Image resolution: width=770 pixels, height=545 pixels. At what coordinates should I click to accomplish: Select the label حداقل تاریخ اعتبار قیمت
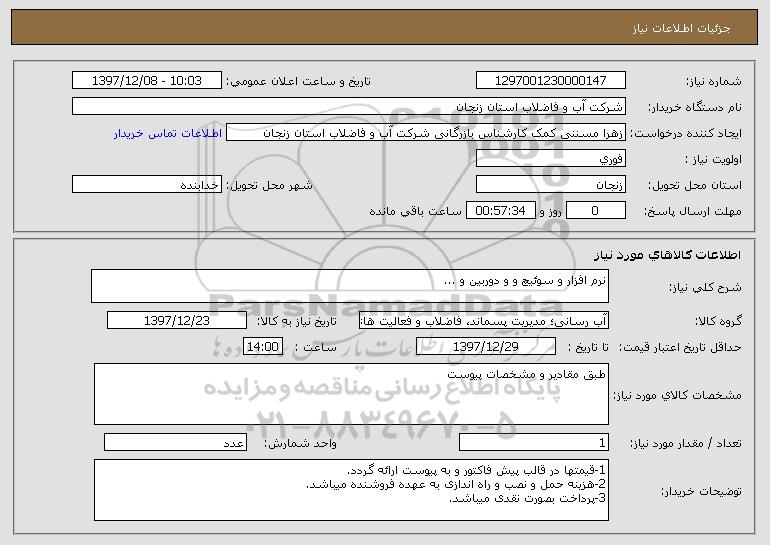pos(680,348)
